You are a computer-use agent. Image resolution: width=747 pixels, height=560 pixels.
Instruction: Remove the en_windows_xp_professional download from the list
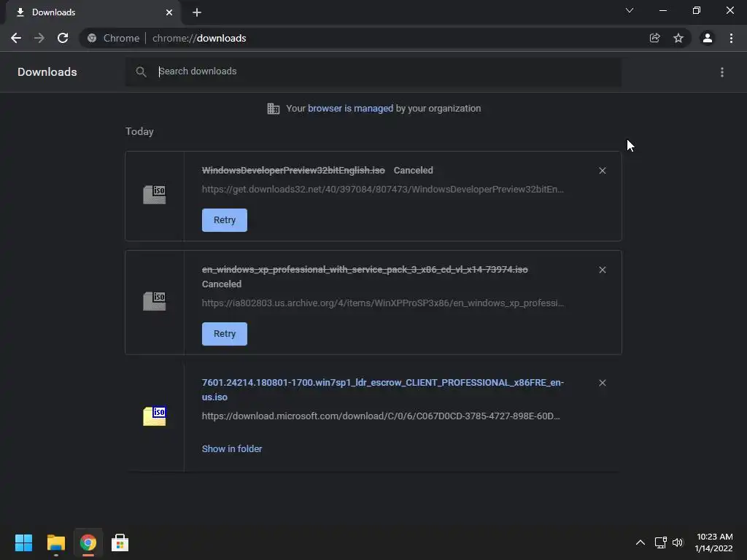pyautogui.click(x=602, y=270)
